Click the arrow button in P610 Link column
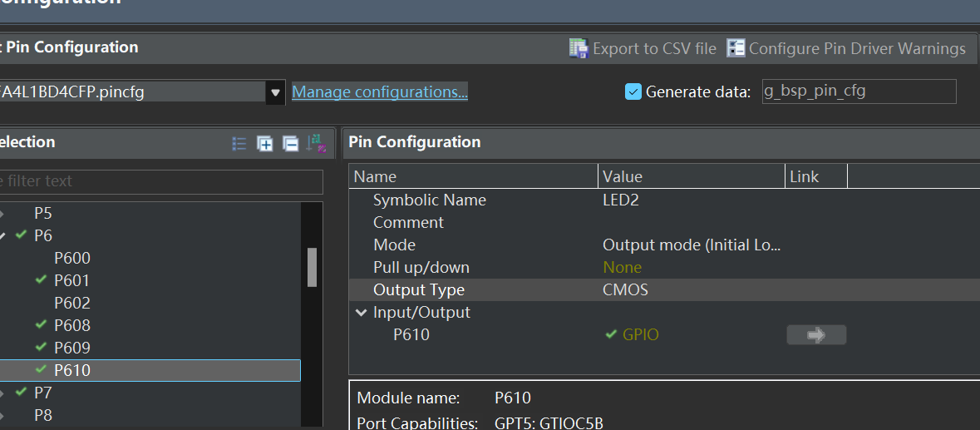The height and width of the screenshot is (430, 980). pyautogui.click(x=816, y=335)
